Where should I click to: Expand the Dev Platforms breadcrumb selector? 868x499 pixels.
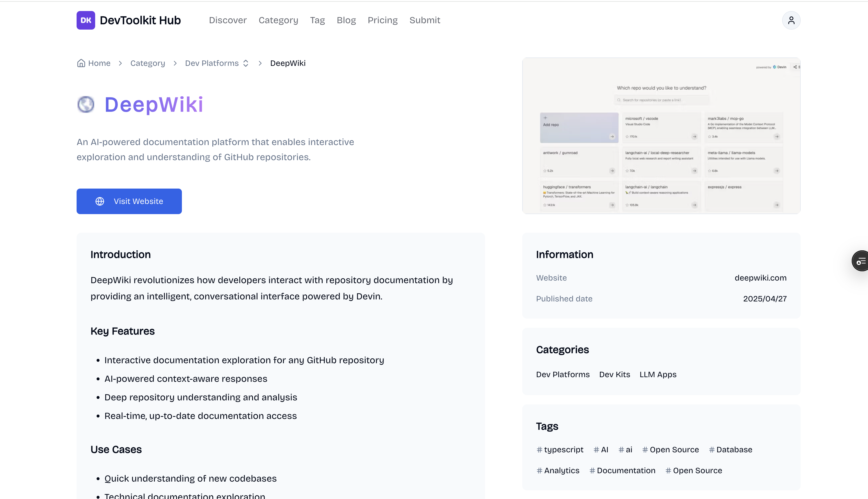tap(246, 63)
